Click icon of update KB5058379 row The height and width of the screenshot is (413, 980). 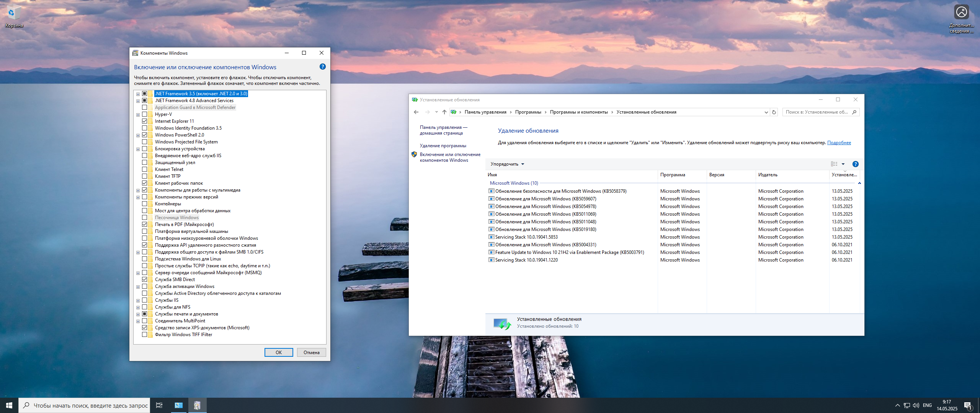click(x=492, y=191)
